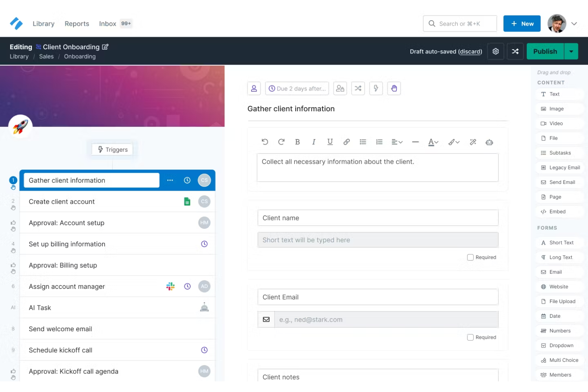
Task: Open the Slack integration icon on Assign account manager
Action: [x=170, y=286]
